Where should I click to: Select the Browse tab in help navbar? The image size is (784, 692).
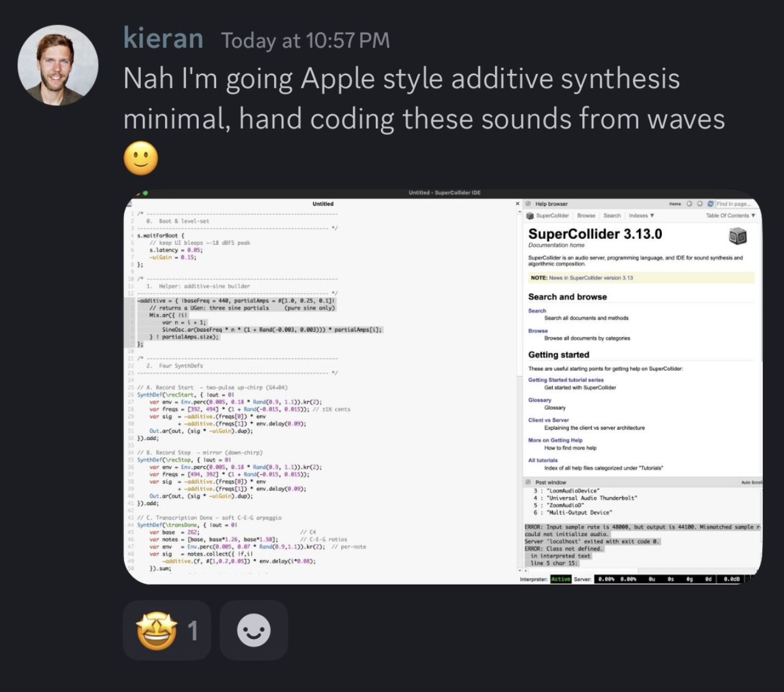click(585, 215)
